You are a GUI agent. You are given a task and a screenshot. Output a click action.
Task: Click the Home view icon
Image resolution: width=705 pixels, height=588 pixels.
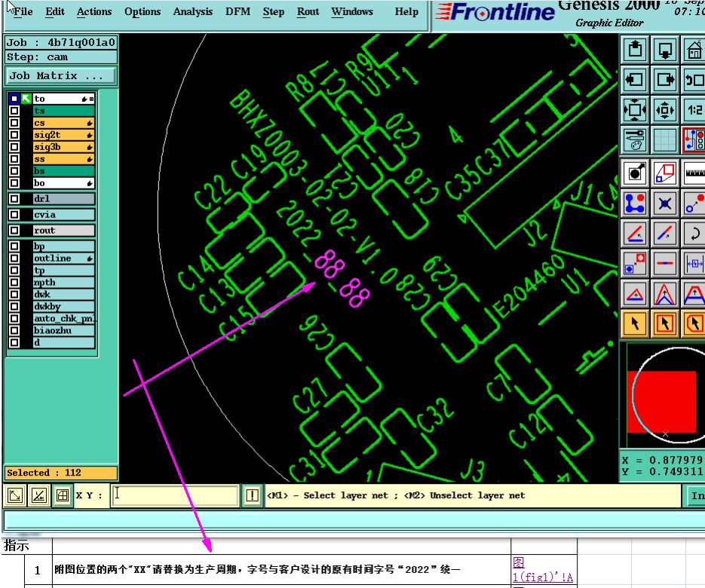coord(694,49)
